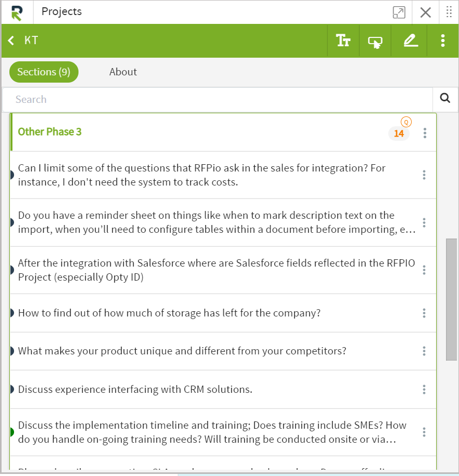Open Other Phase 3 section options menu
Screen dimensions: 459x476
click(425, 133)
